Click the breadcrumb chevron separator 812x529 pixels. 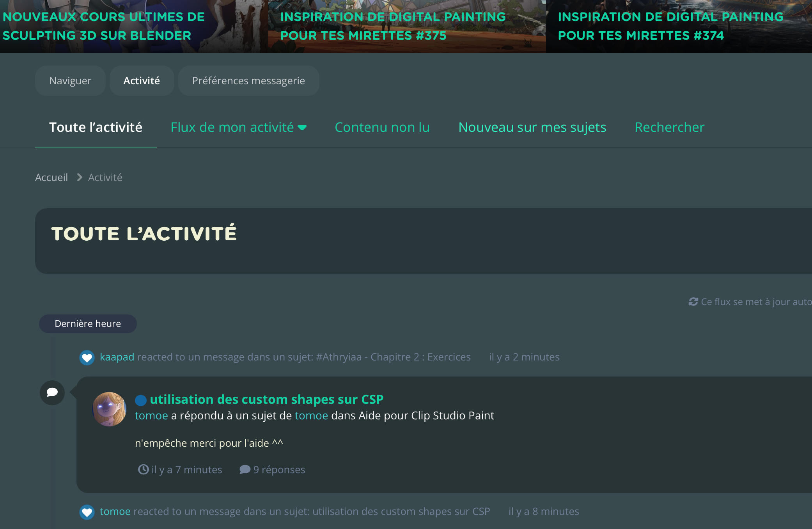point(80,178)
